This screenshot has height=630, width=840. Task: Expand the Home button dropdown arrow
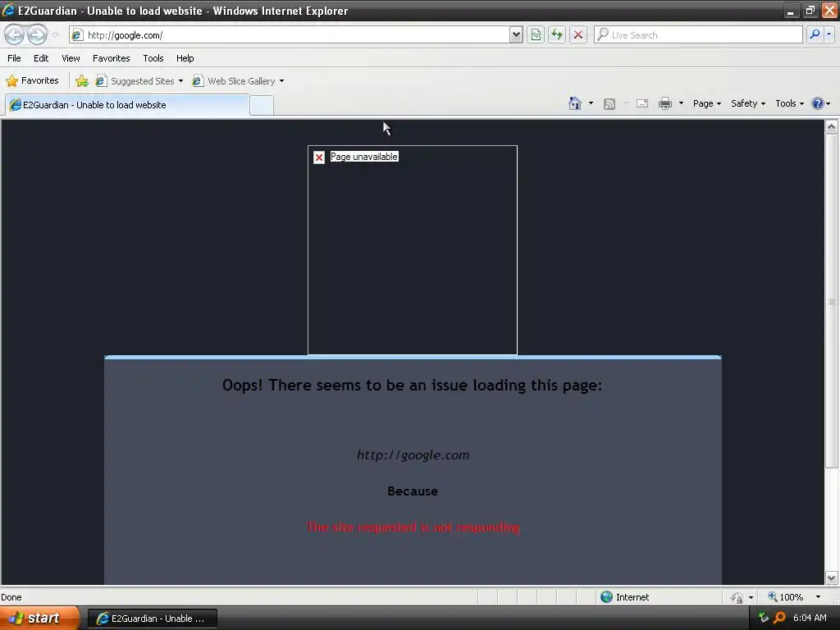(x=591, y=103)
